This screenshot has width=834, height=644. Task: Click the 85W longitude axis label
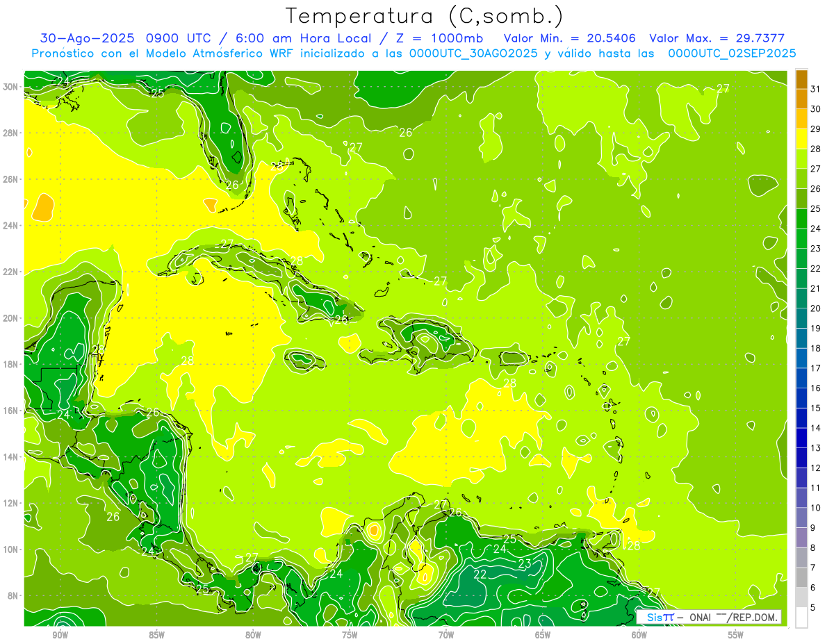(156, 635)
